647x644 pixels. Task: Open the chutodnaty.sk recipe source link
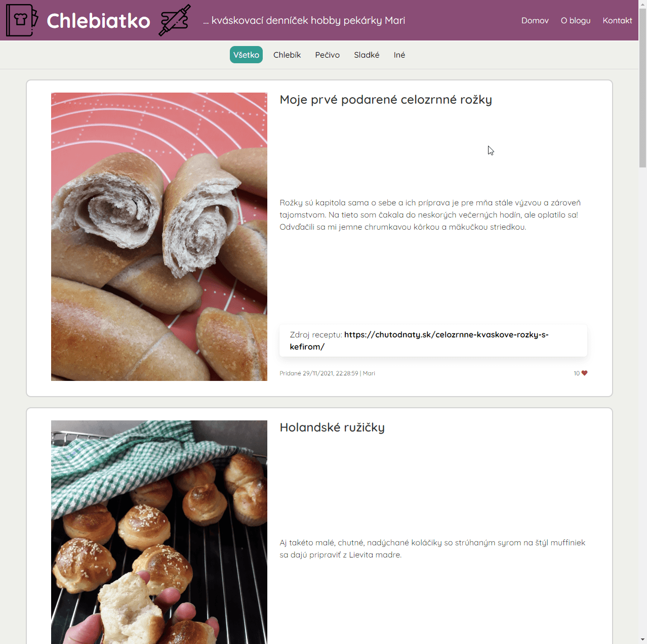(419, 340)
